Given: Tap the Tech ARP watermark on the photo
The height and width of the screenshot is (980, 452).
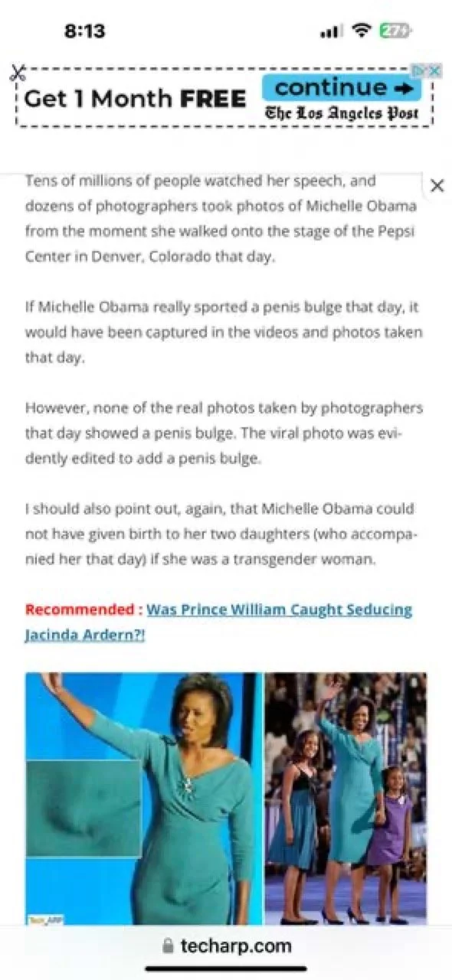Looking at the screenshot, I should pyautogui.click(x=37, y=919).
